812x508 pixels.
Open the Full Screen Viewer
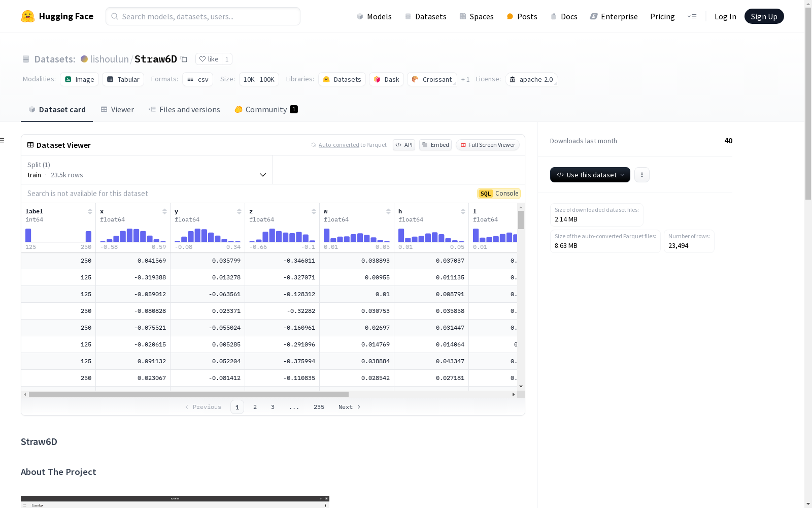(x=488, y=145)
